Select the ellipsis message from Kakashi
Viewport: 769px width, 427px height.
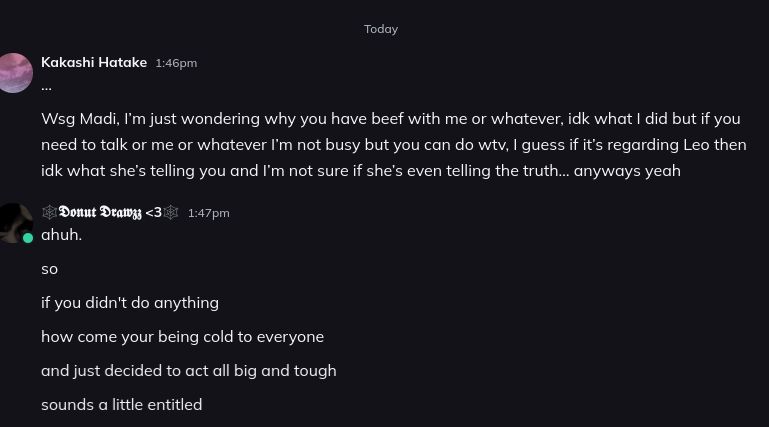click(46, 87)
